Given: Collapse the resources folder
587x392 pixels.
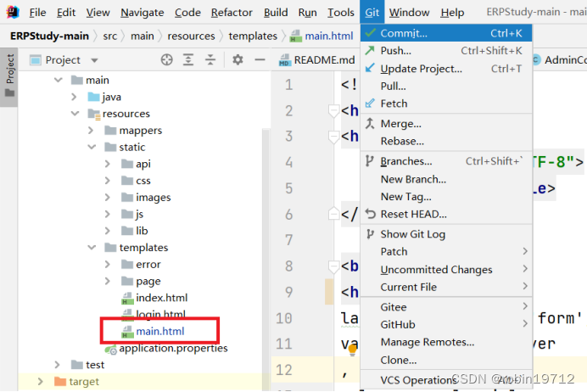Looking at the screenshot, I should coord(75,113).
